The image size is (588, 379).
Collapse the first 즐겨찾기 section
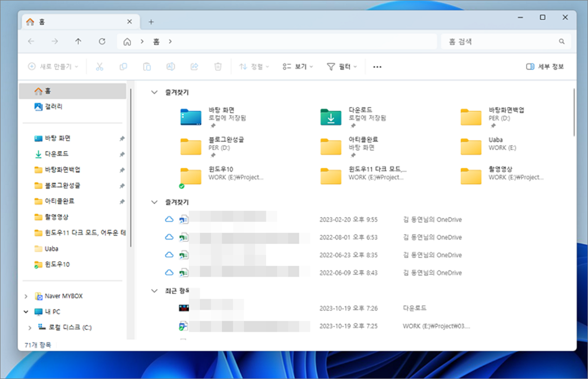point(154,93)
